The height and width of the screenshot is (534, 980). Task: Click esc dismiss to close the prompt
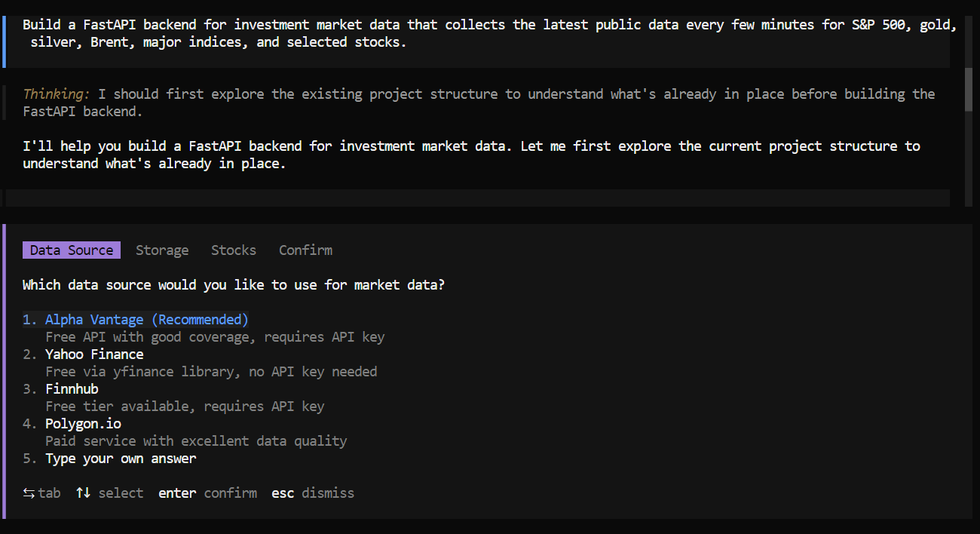point(314,493)
